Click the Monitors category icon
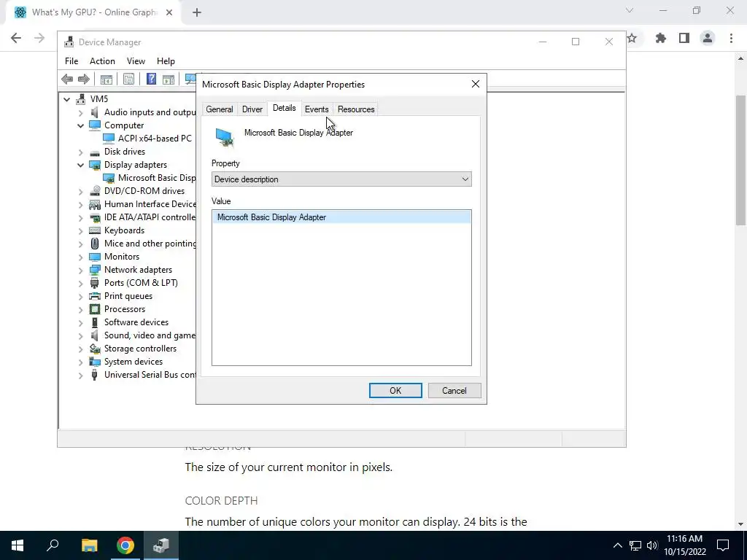This screenshot has width=747, height=560. tap(95, 257)
